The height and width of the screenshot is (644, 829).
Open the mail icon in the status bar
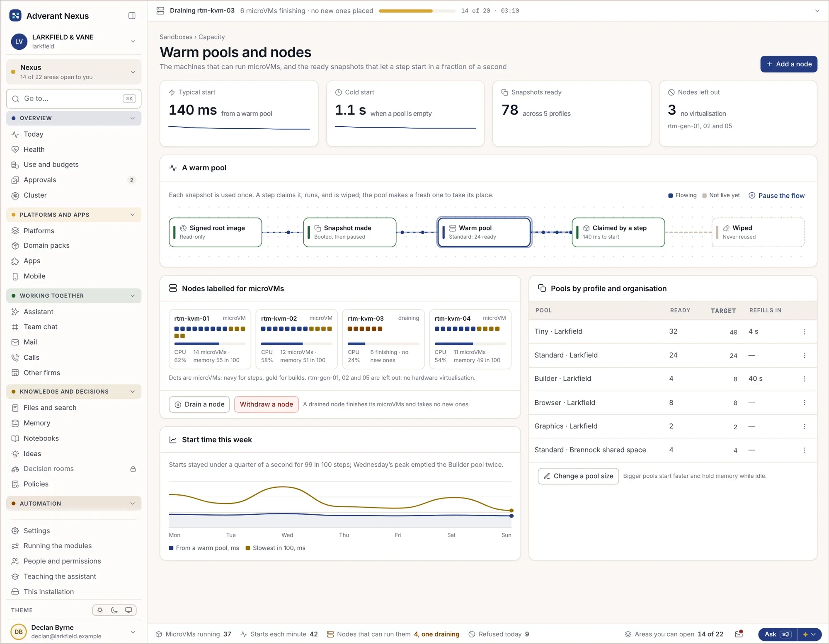739,634
